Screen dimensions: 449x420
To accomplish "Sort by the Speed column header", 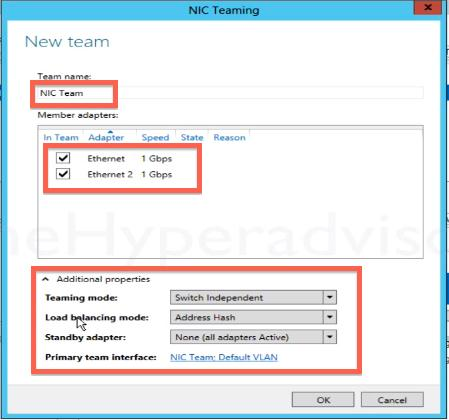I will tap(155, 137).
